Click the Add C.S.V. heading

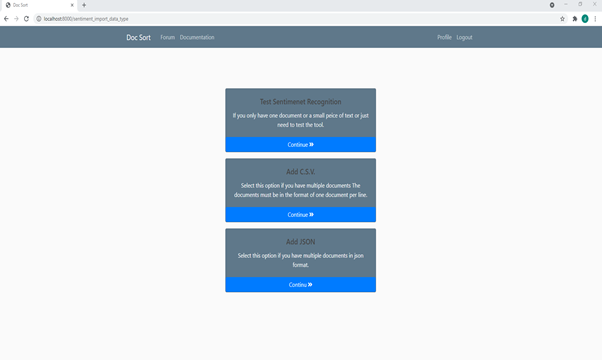pos(301,172)
